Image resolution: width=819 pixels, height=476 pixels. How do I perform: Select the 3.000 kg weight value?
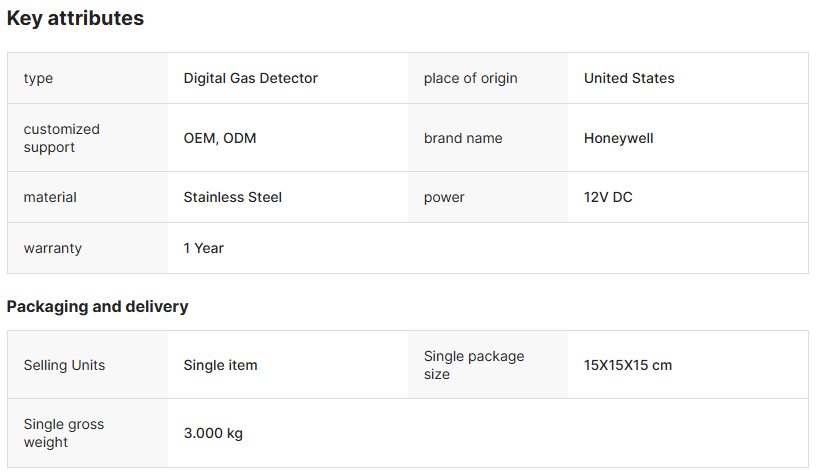click(213, 433)
